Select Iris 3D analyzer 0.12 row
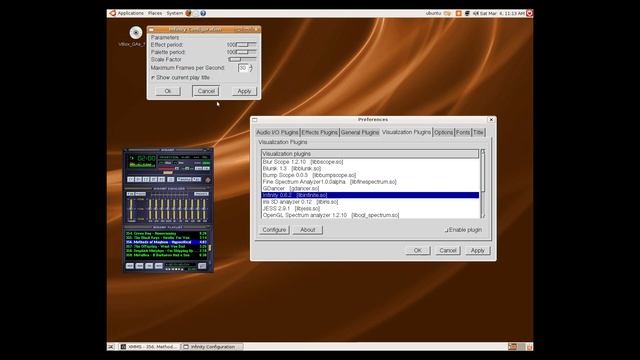The image size is (640, 360). [x=370, y=202]
